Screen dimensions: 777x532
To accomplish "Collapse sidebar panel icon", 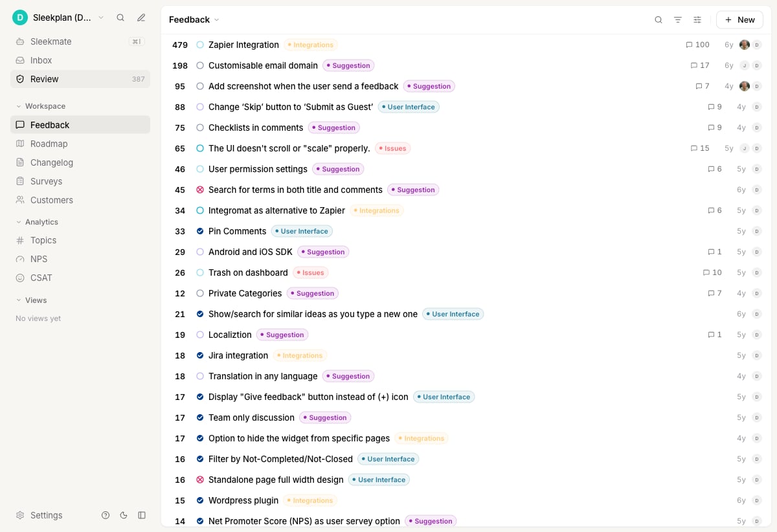I will (x=142, y=515).
